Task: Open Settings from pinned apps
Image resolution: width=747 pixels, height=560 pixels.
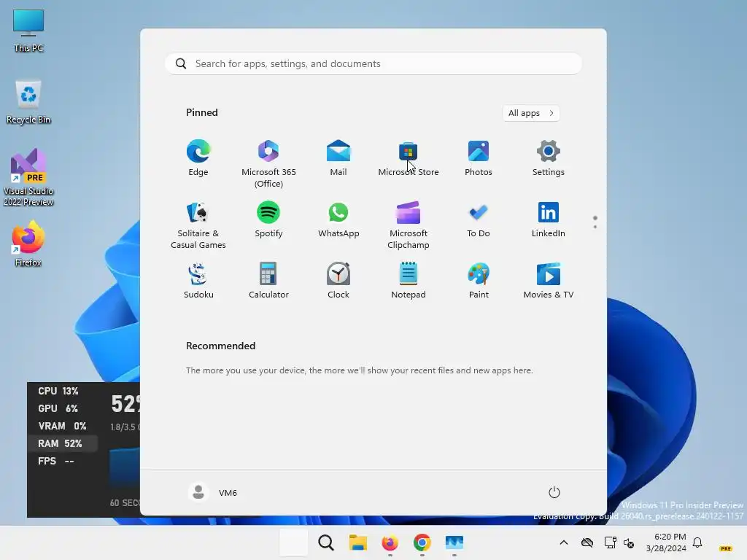Action: pyautogui.click(x=549, y=158)
